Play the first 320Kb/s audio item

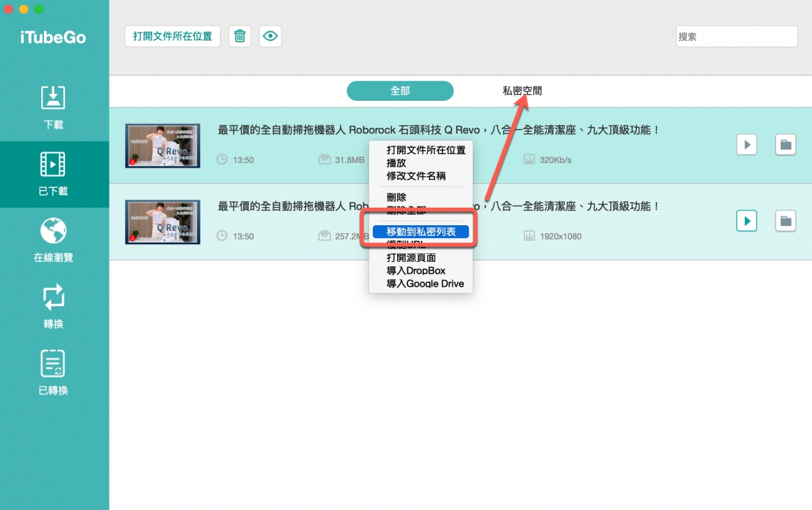click(x=746, y=144)
